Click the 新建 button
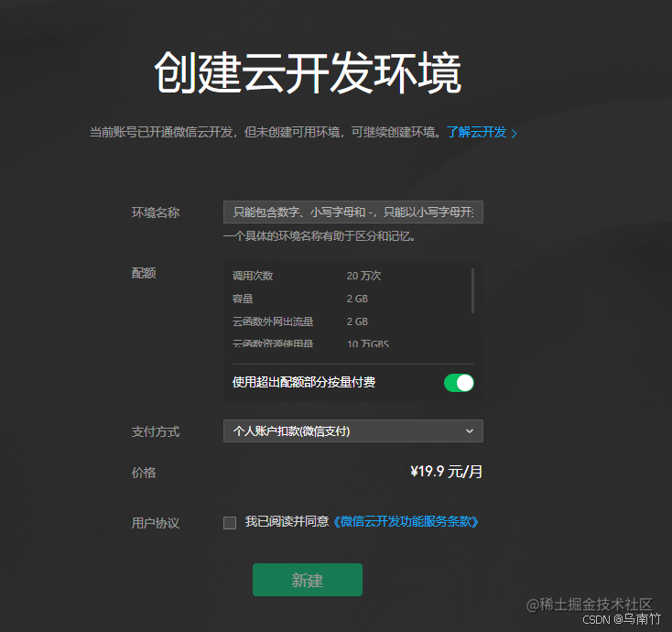The image size is (672, 632). 308,580
